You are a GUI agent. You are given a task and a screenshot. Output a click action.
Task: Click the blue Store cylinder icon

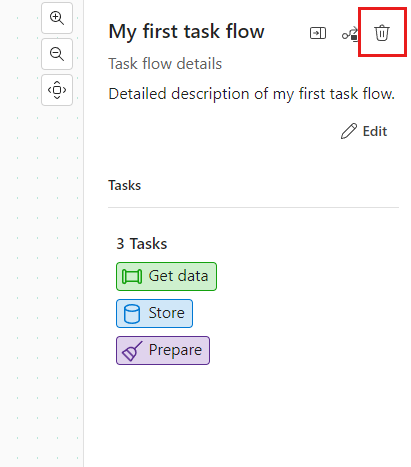[x=132, y=314]
